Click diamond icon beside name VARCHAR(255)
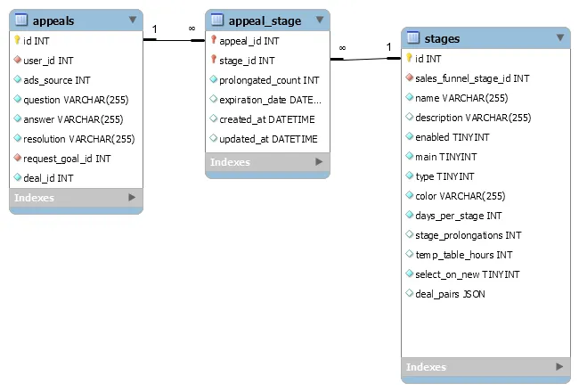579x392 pixels. coord(409,96)
